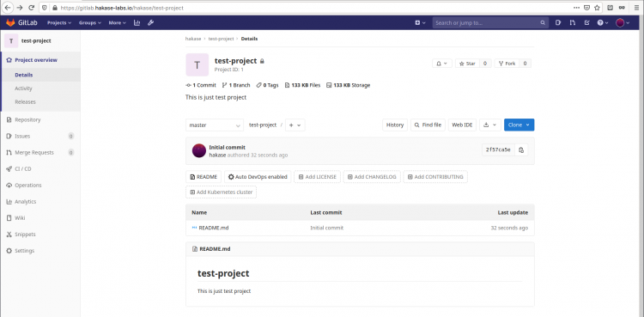Open the 1 Commit link
Viewport: 644px width, 317px height.
click(201, 85)
